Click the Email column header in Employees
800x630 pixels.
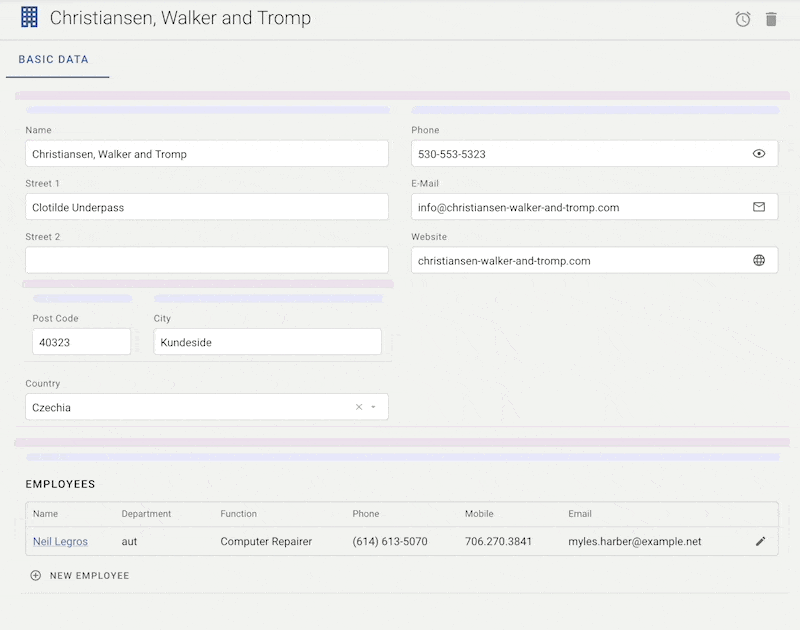[580, 514]
